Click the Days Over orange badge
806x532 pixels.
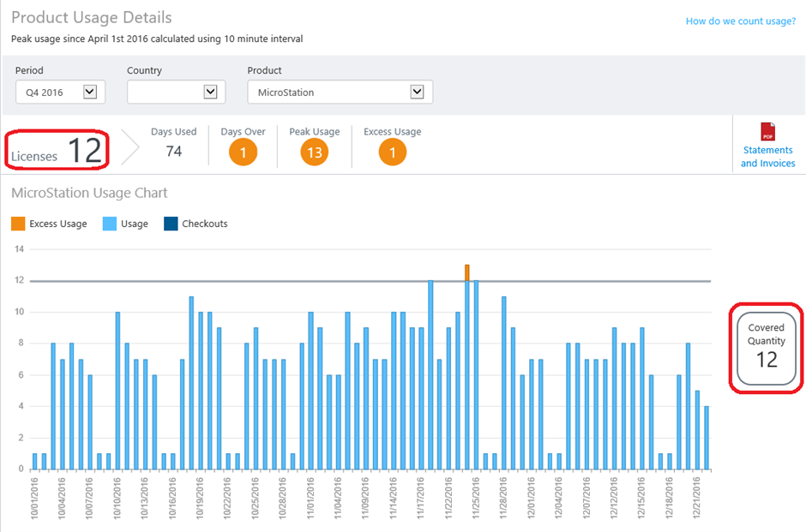[x=244, y=152]
